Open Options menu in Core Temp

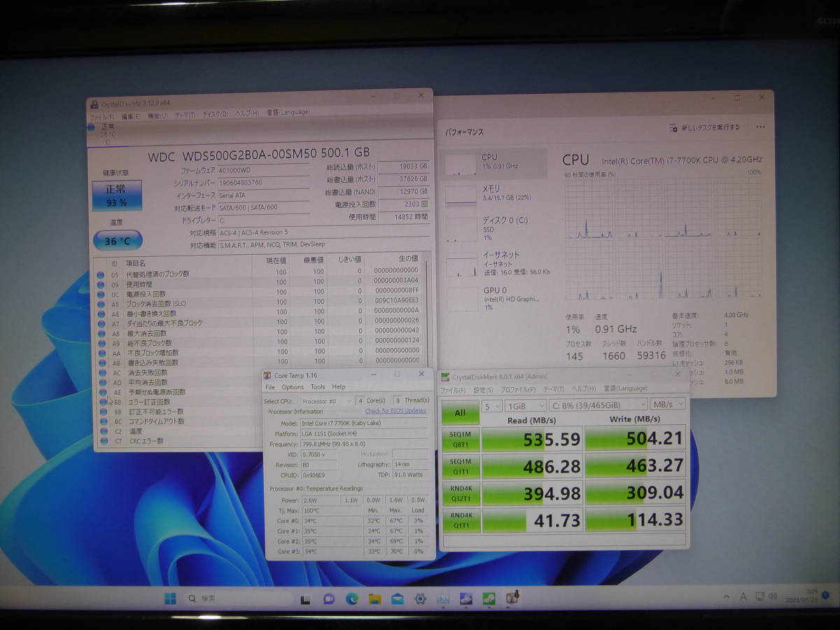(293, 387)
